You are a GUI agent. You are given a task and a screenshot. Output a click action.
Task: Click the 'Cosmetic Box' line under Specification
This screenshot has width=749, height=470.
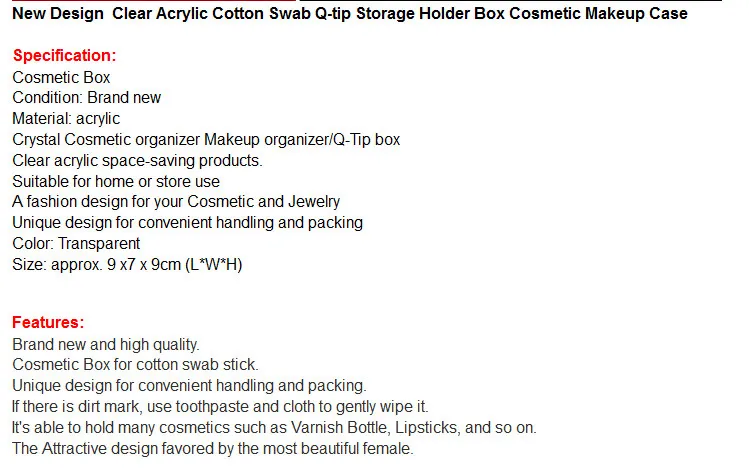coord(61,77)
